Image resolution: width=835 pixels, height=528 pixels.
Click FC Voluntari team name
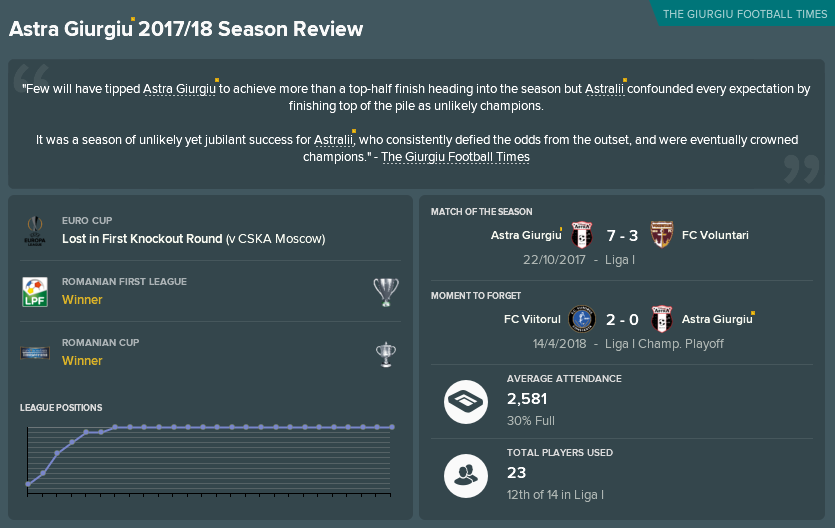point(715,235)
